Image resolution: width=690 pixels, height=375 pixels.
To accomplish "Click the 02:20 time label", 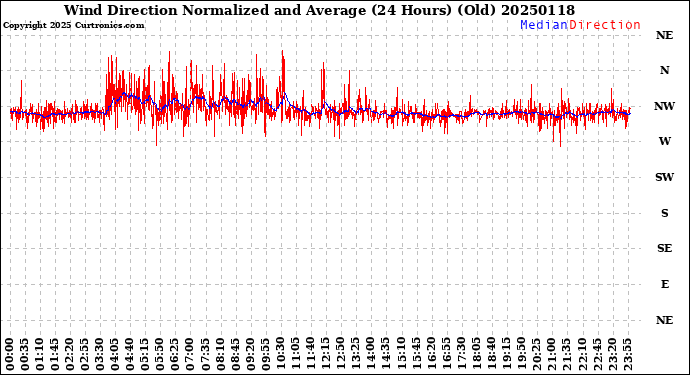I will coord(70,354).
